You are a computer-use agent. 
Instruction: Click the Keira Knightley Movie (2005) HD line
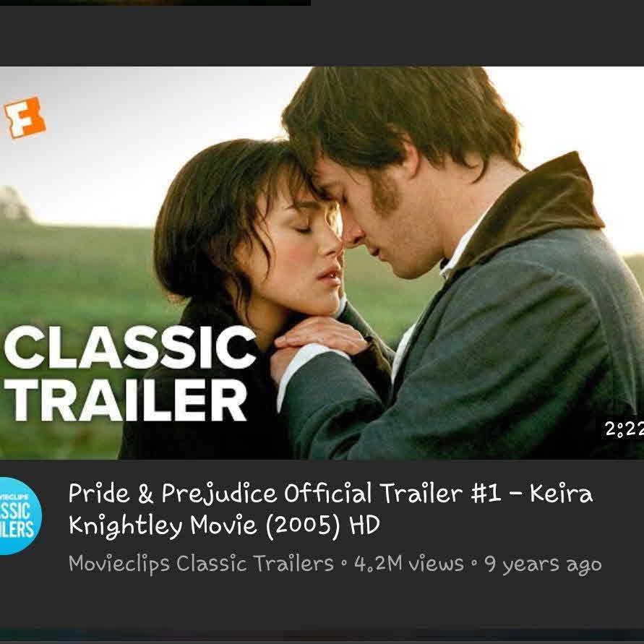click(x=224, y=525)
